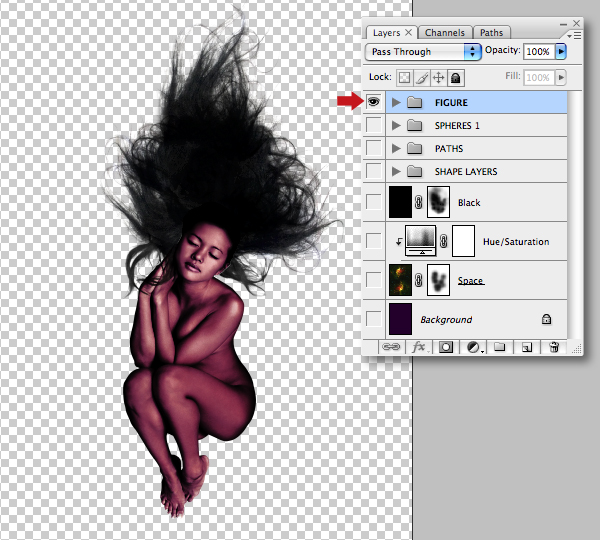Screen dimensions: 600x540
Task: Toggle lock image pixels brush icon
Action: (421, 78)
